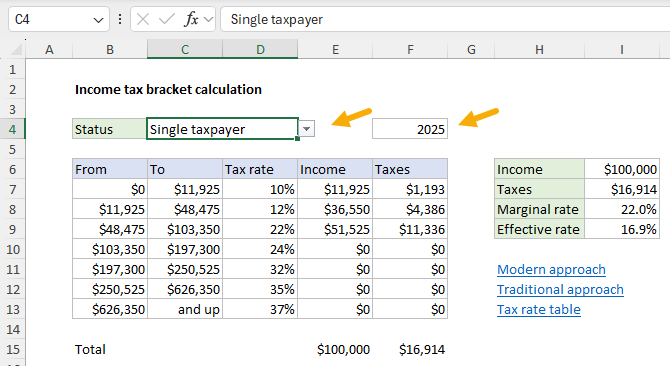
Task: Open the Status data validation dropdown arrow
Action: pos(306,129)
